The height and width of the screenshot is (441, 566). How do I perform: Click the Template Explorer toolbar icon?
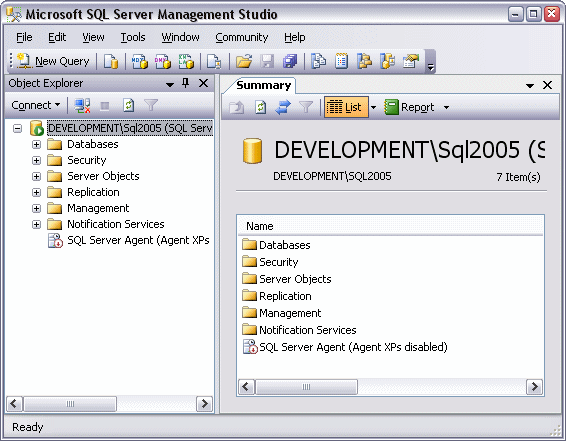(x=388, y=61)
